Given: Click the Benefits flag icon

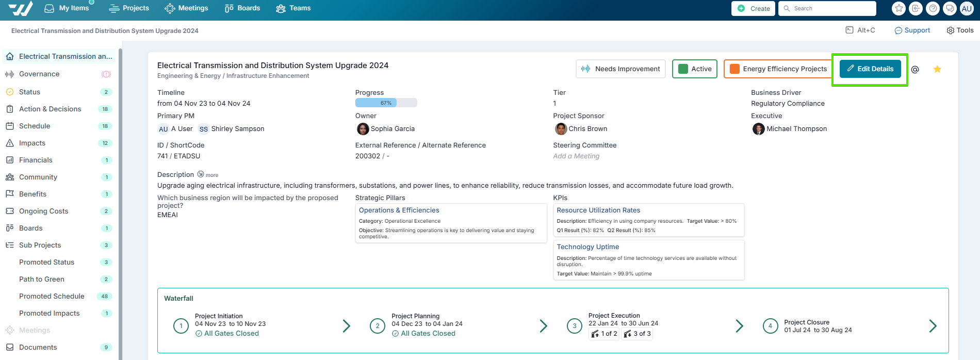Looking at the screenshot, I should pyautogui.click(x=10, y=194).
